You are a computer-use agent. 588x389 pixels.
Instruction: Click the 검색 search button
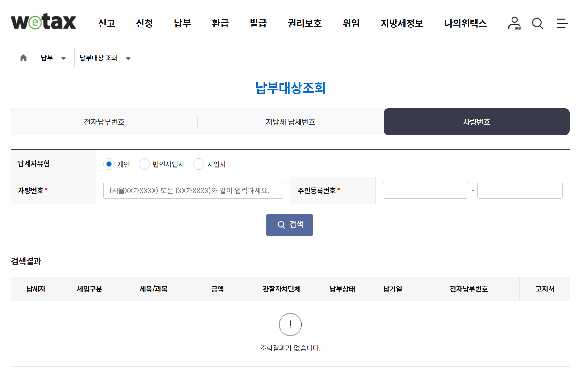289,225
